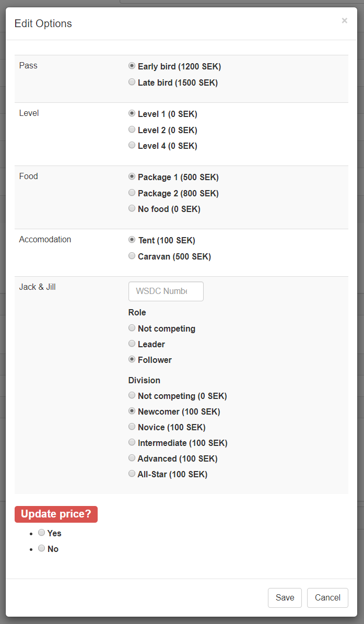
Task: Select Leader role
Action: tap(132, 344)
